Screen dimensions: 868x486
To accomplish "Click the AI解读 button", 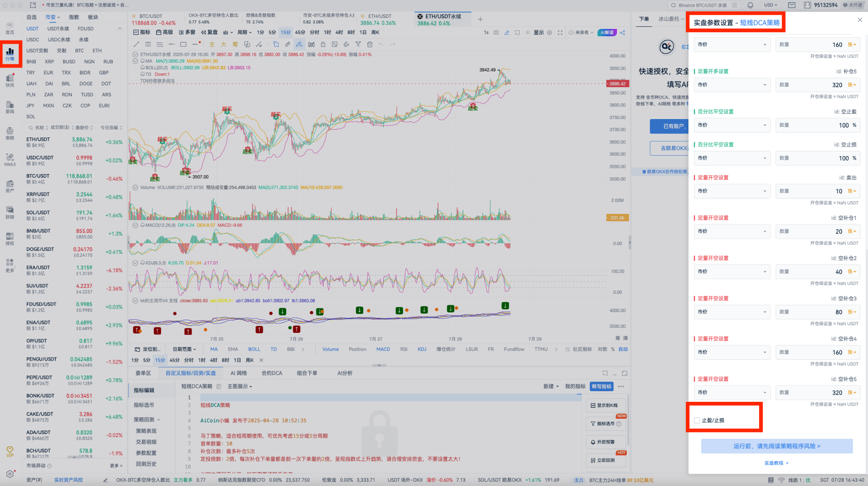I will pos(607,32).
